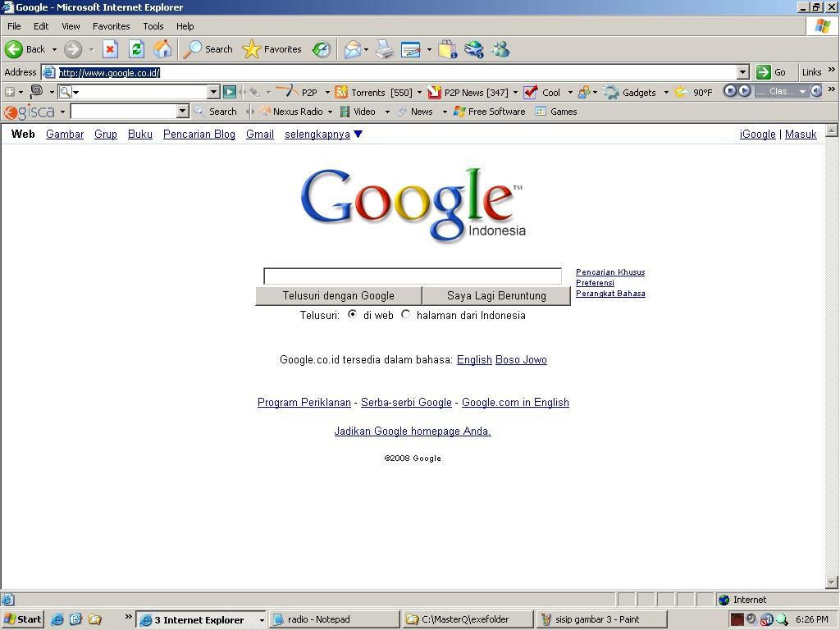Expand the P2P toolbar search box dropdown

coord(213,92)
